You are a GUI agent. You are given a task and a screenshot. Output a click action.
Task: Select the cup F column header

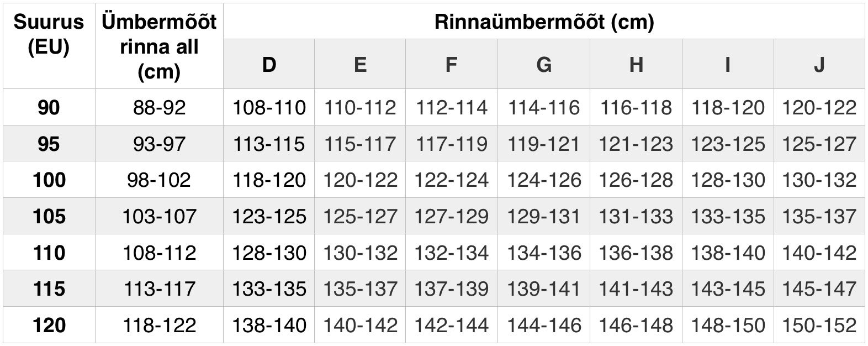coord(451,65)
